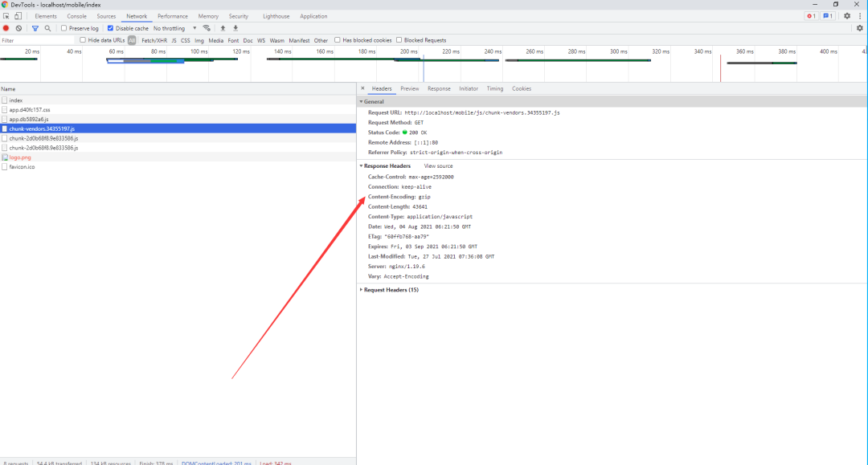The width and height of the screenshot is (868, 465).
Task: Toggle the network filter funnel icon
Action: 35,28
